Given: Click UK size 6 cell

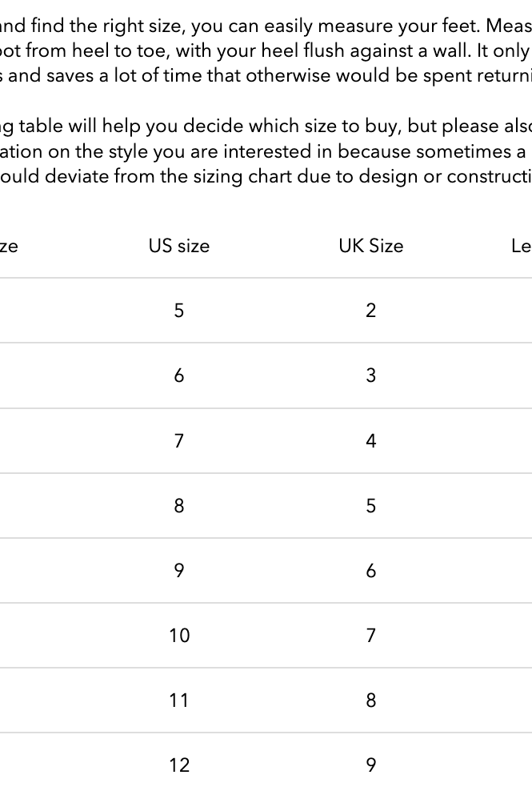Looking at the screenshot, I should click(x=370, y=571).
